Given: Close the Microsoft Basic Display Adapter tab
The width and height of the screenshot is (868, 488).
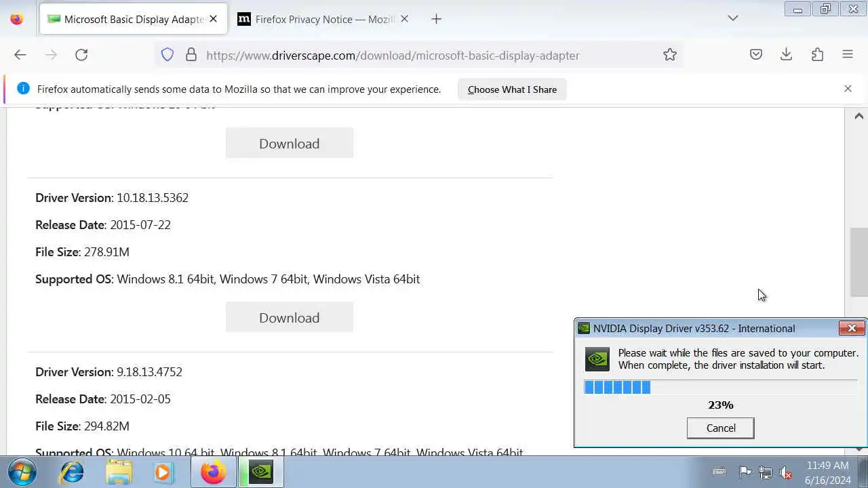Looking at the screenshot, I should [x=213, y=19].
